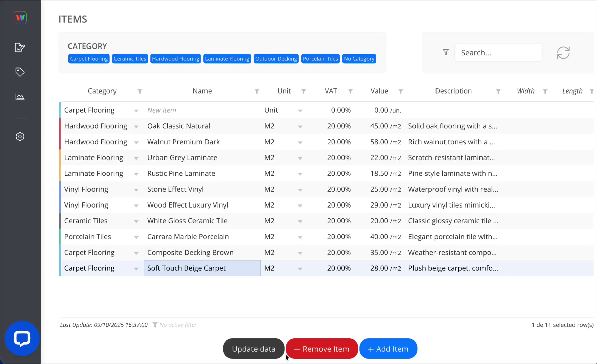The width and height of the screenshot is (597, 364).
Task: Open the analytics chart icon in sidebar
Action: click(20, 97)
